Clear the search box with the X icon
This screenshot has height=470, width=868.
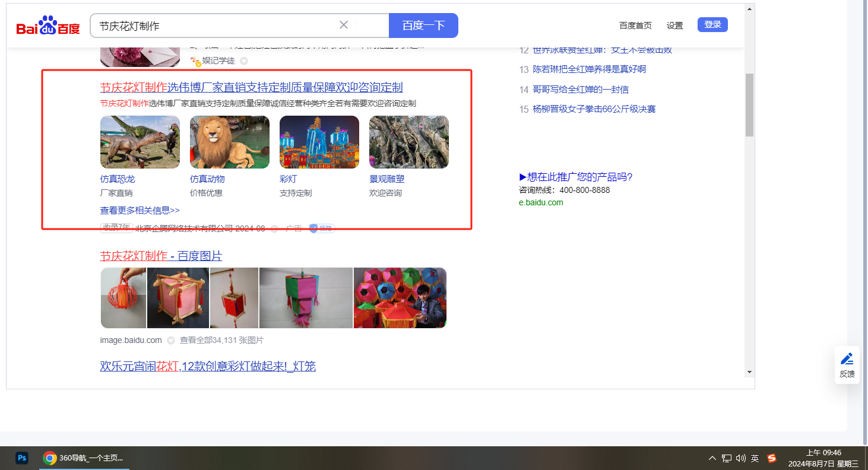pos(344,25)
